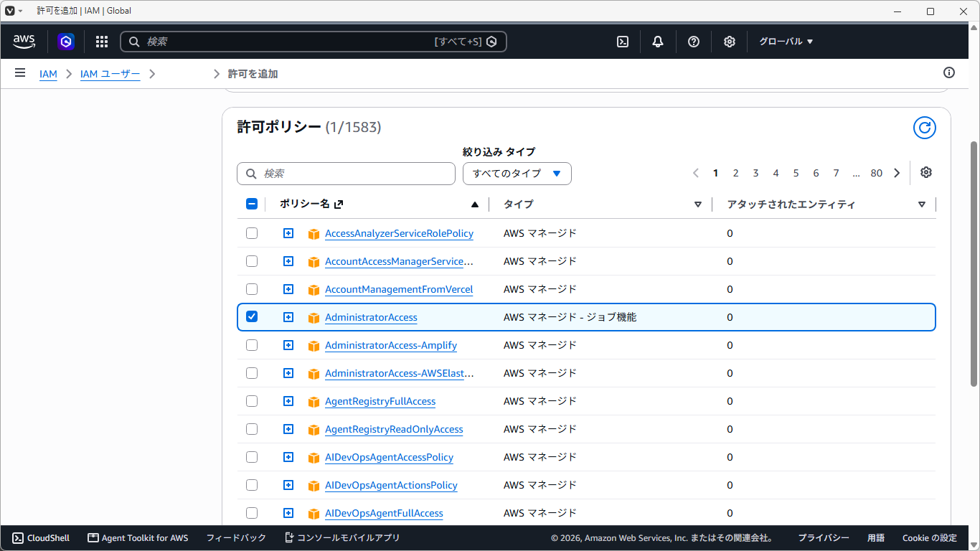This screenshot has height=551, width=980.
Task: Click the Amazon Q icon inside the search bar
Action: [491, 42]
